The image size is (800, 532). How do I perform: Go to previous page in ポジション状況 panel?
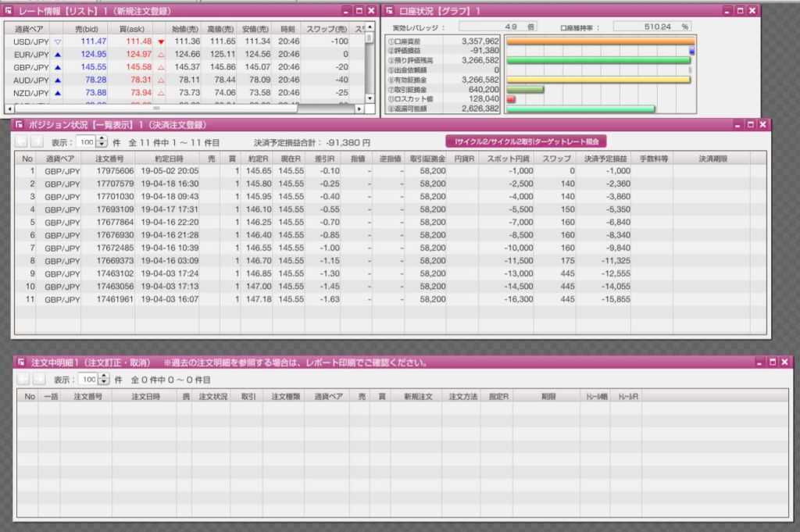(21, 142)
